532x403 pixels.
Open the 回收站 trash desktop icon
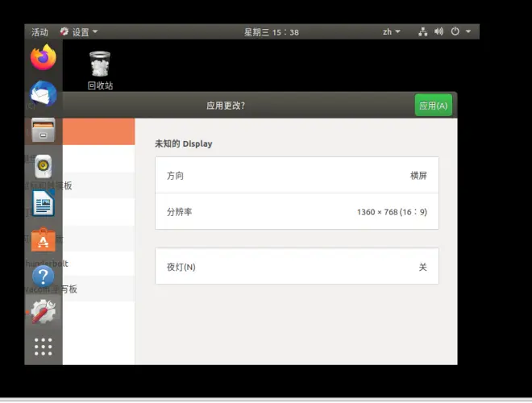100,71
